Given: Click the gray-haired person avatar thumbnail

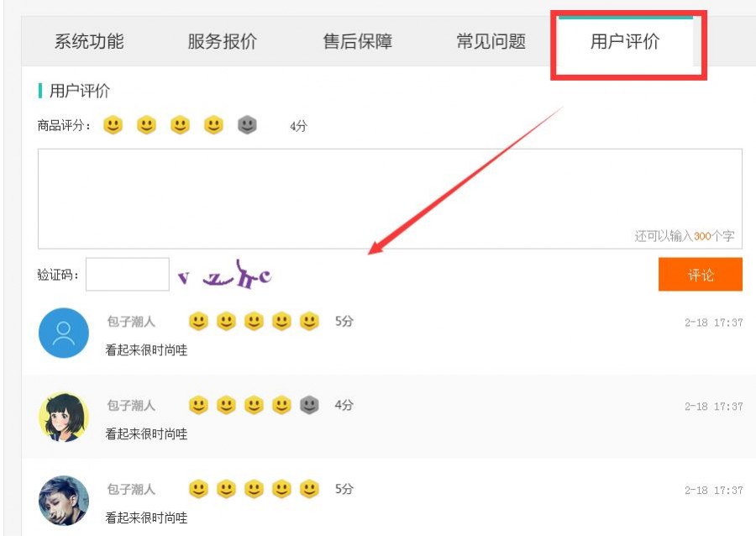Looking at the screenshot, I should pyautogui.click(x=64, y=501).
